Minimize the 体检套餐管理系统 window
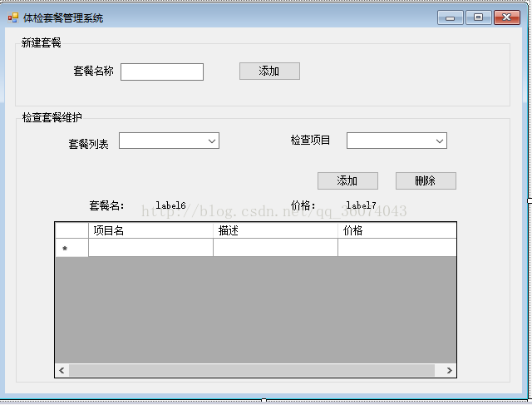 click(x=451, y=17)
